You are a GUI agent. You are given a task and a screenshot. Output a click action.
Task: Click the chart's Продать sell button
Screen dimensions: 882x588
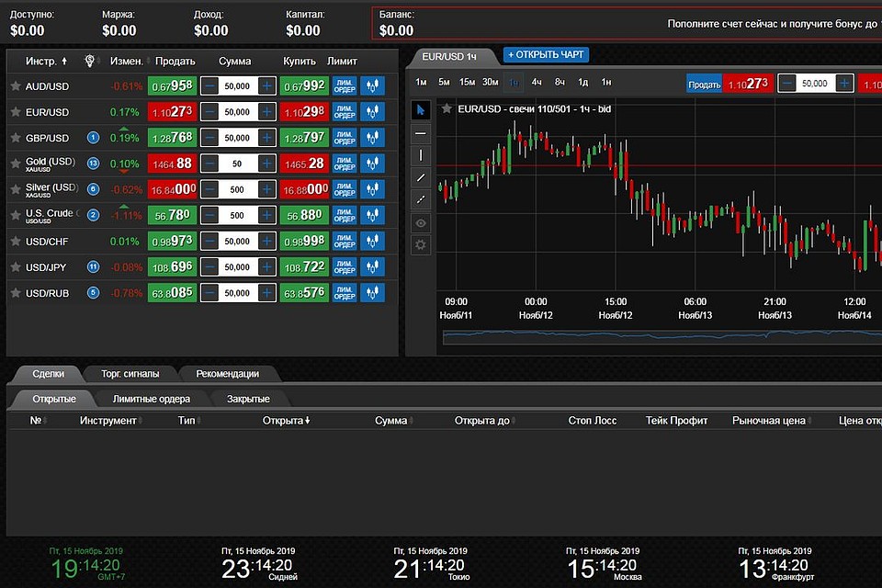(x=704, y=85)
